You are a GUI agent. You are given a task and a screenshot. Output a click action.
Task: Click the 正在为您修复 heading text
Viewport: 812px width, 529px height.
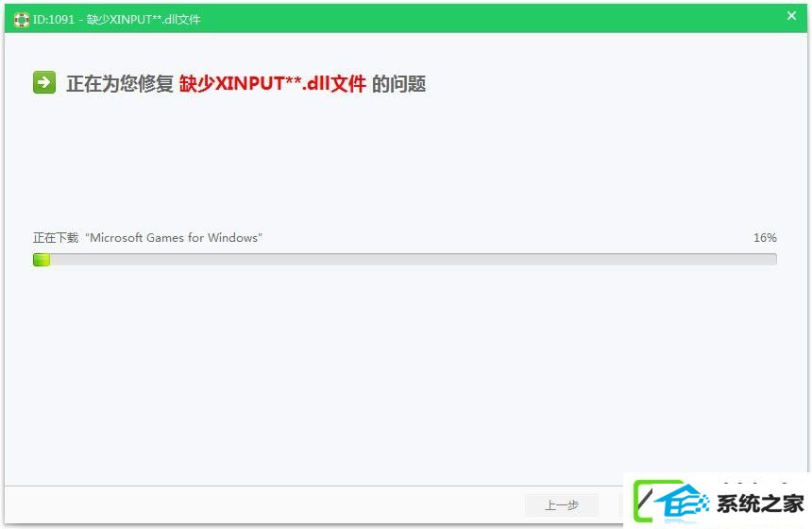coord(120,83)
